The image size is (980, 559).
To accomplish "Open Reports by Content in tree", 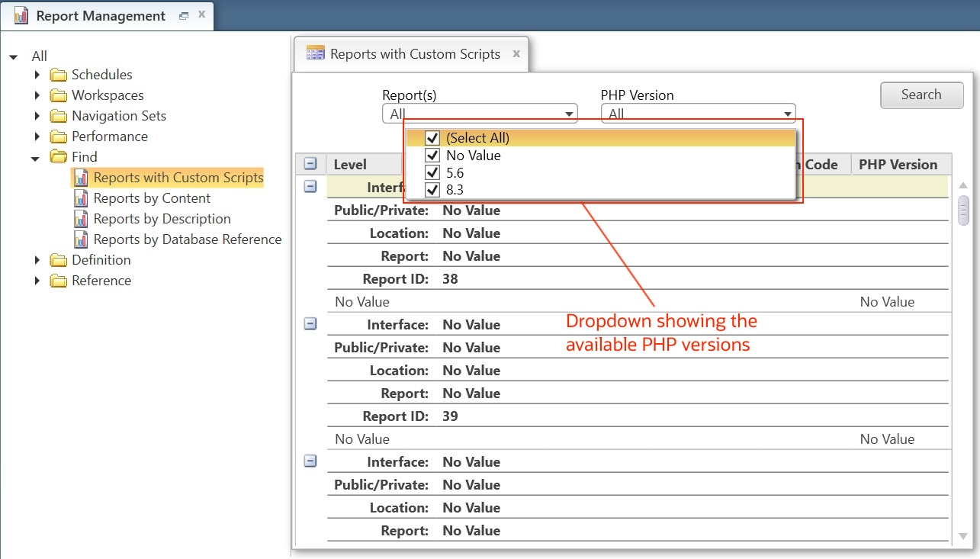I will pyautogui.click(x=152, y=198).
